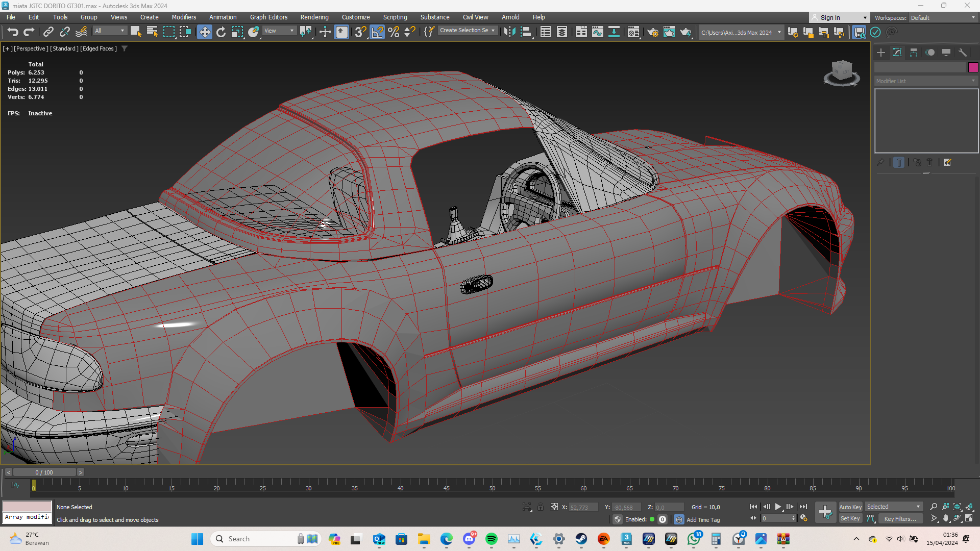Open the Rendering menu
Screen dimensions: 980x551
point(314,17)
